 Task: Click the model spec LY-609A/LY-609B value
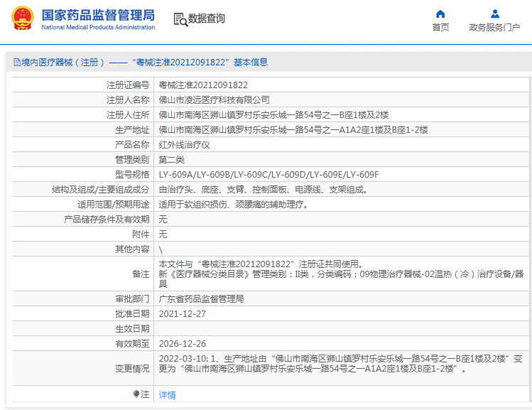pyautogui.click(x=268, y=174)
